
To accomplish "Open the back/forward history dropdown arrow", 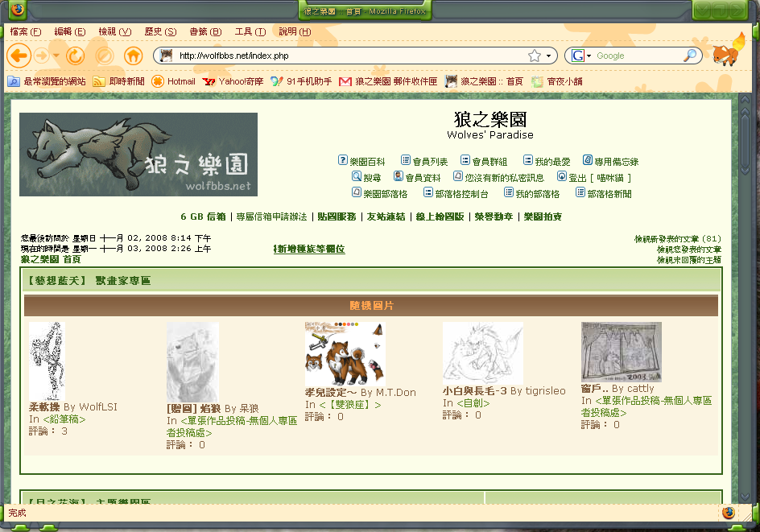I will pos(56,56).
